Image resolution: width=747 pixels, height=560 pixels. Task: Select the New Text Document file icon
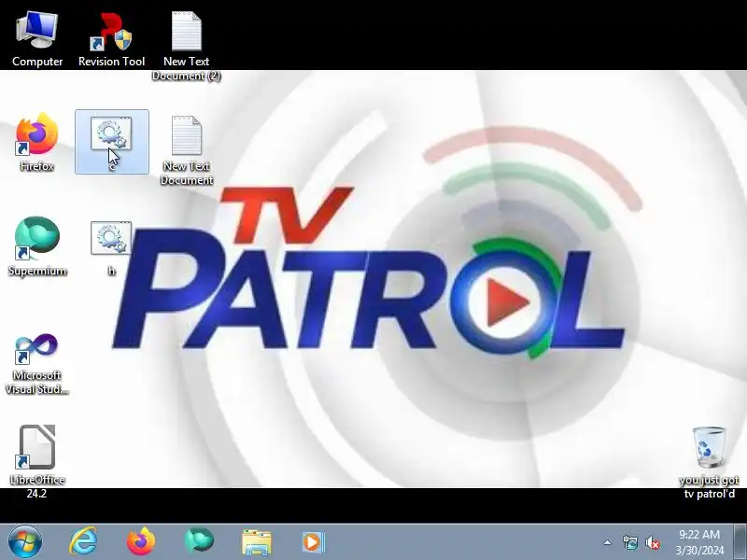[186, 149]
